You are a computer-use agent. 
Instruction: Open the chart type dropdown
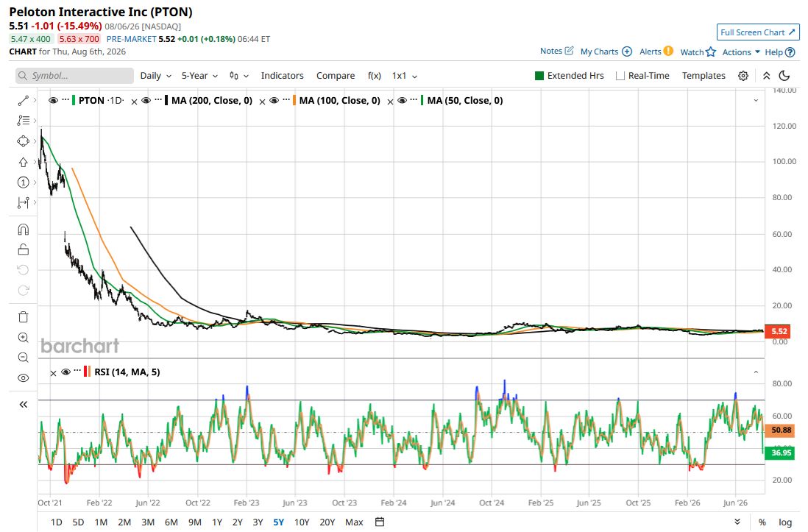239,76
